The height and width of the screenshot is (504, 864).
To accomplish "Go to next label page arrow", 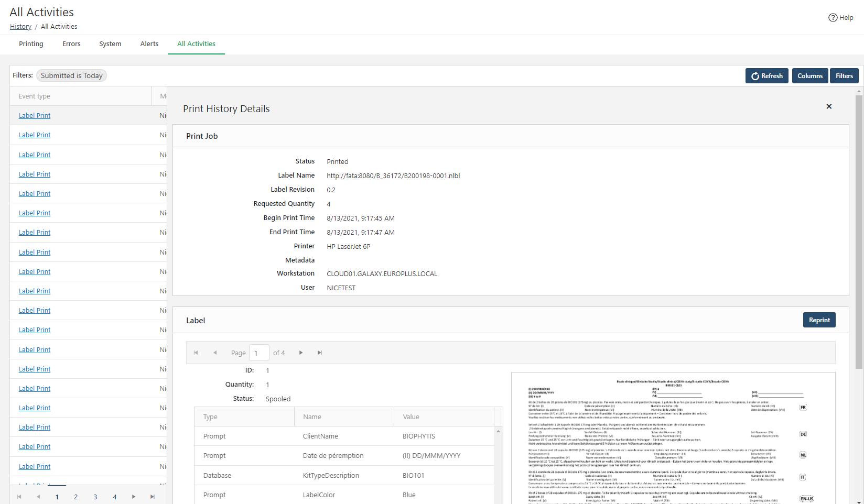I will point(301,353).
